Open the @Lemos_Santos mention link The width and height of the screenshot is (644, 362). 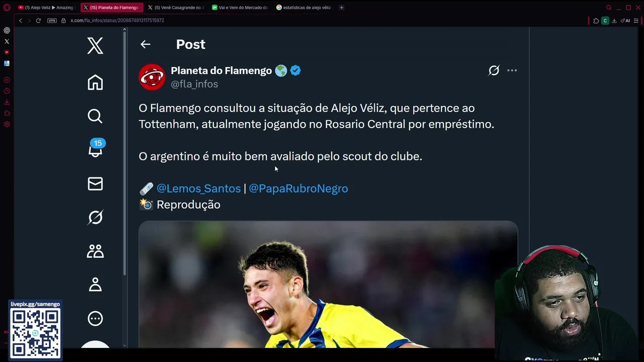[199, 189]
